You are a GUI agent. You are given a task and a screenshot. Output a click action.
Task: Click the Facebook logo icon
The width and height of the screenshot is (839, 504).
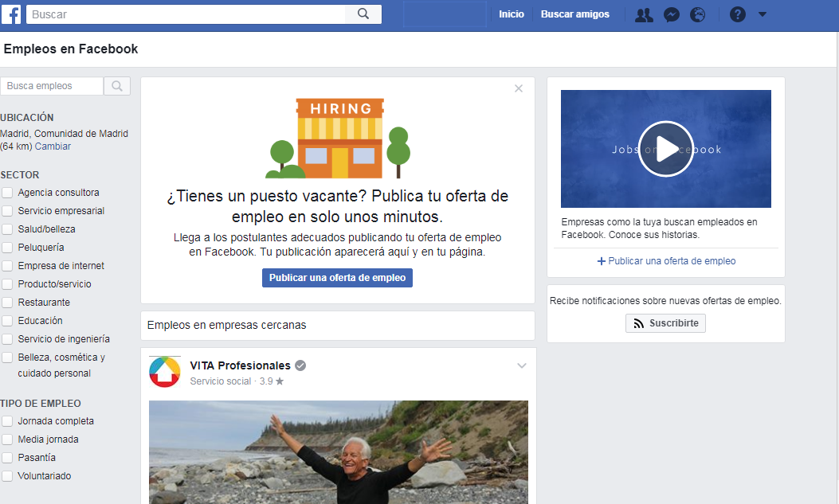click(x=11, y=14)
